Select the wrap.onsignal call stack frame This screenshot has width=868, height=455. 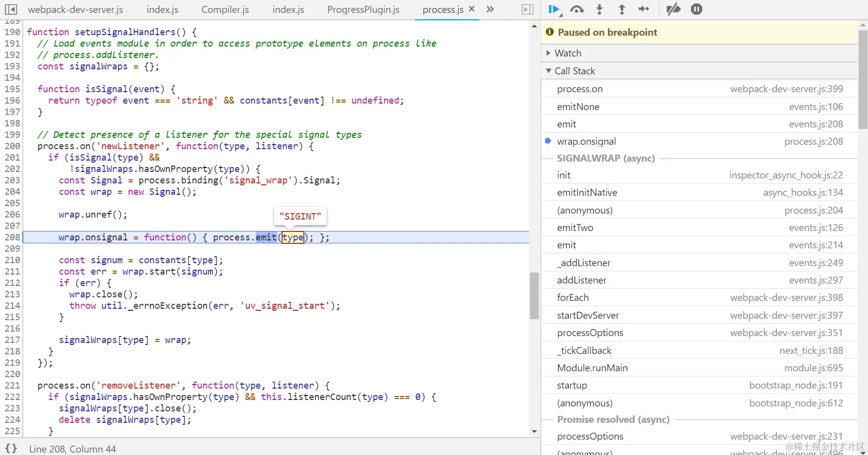pyautogui.click(x=699, y=141)
